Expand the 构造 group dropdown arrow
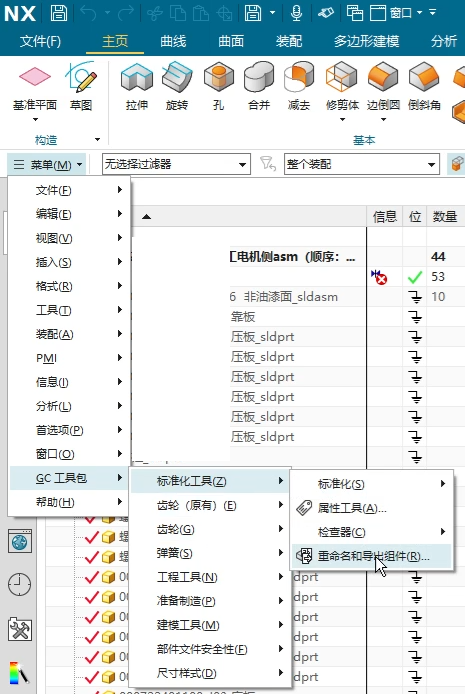Screen dimensions: 465x694 pos(97,139)
